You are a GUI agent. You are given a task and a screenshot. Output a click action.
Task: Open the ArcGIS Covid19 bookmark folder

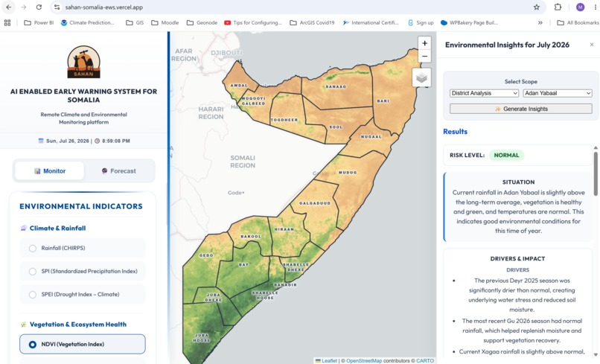(312, 22)
